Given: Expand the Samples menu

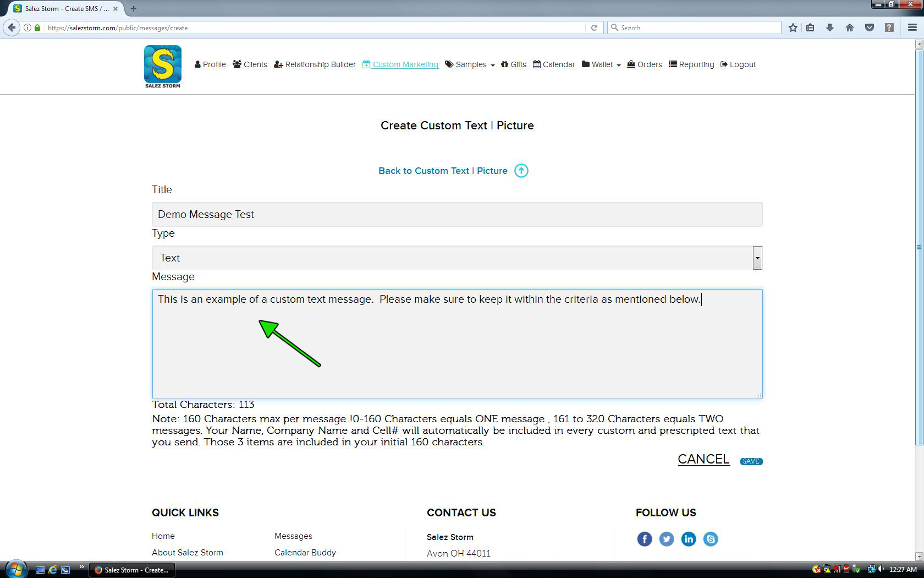Looking at the screenshot, I should point(470,64).
